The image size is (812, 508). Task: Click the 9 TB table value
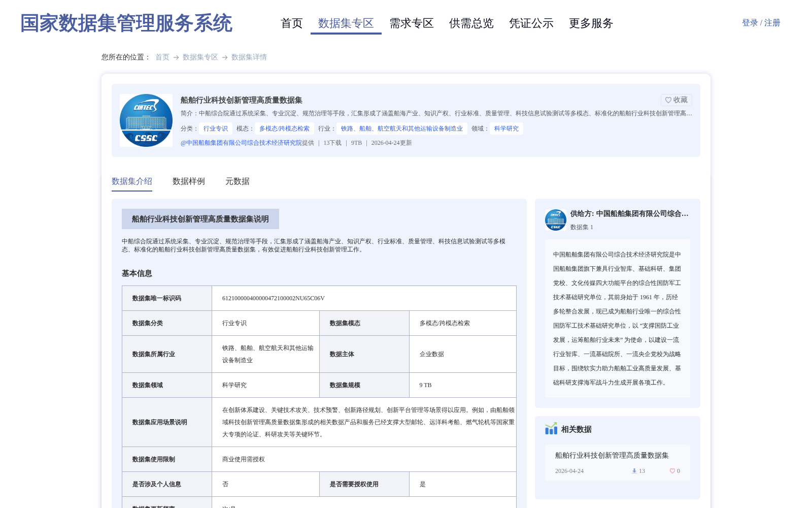pyautogui.click(x=426, y=385)
